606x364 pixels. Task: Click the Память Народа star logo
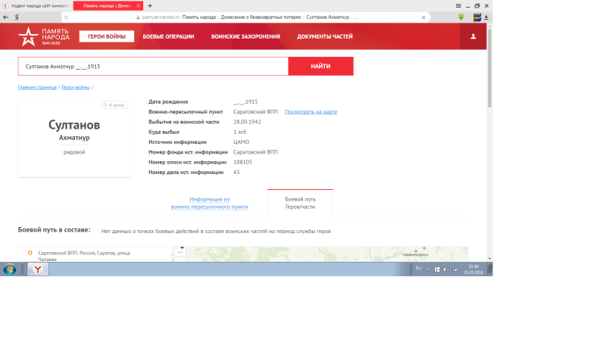28,36
